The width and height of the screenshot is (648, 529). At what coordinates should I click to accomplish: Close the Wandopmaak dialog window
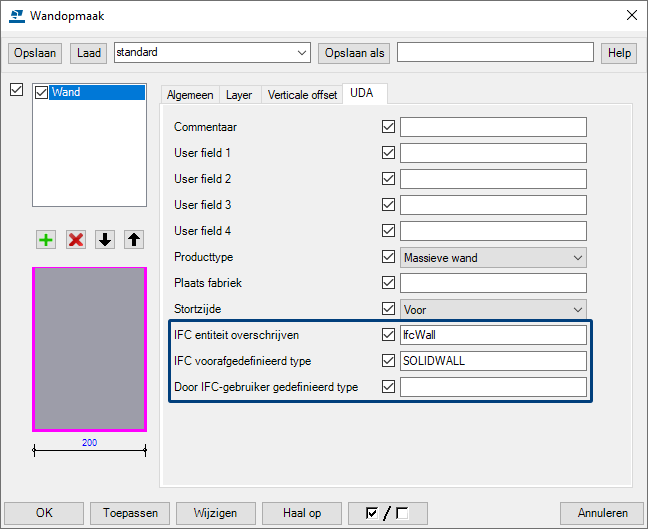click(630, 15)
